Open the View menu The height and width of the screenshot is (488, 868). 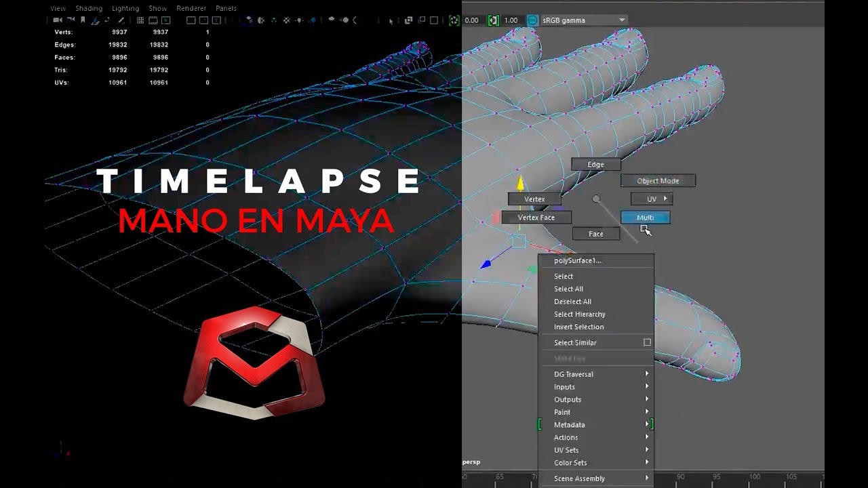(x=58, y=8)
